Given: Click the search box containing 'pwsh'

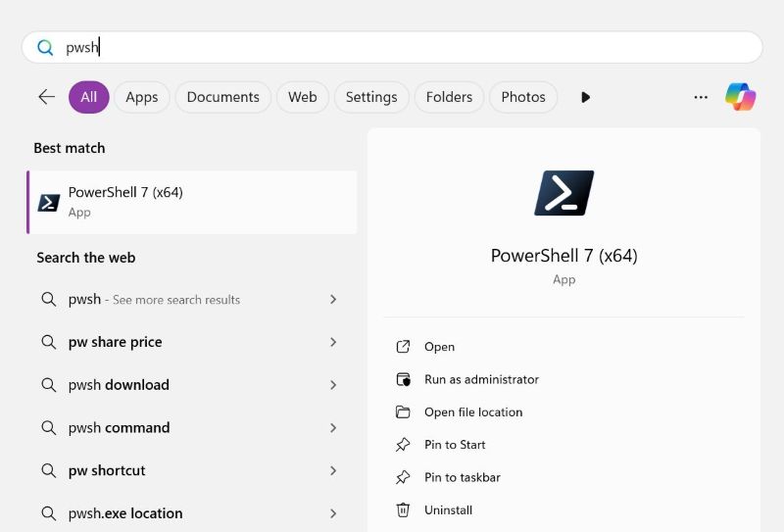Looking at the screenshot, I should click(x=392, y=47).
